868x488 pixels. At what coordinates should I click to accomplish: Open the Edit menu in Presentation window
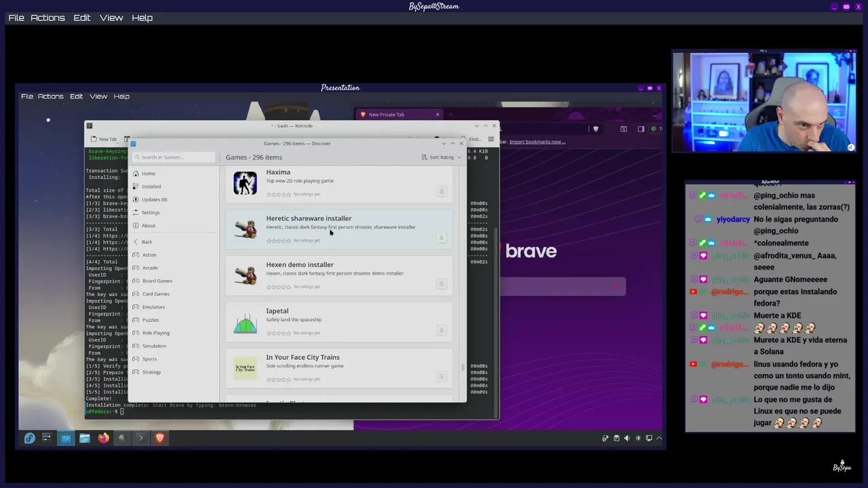coord(76,96)
